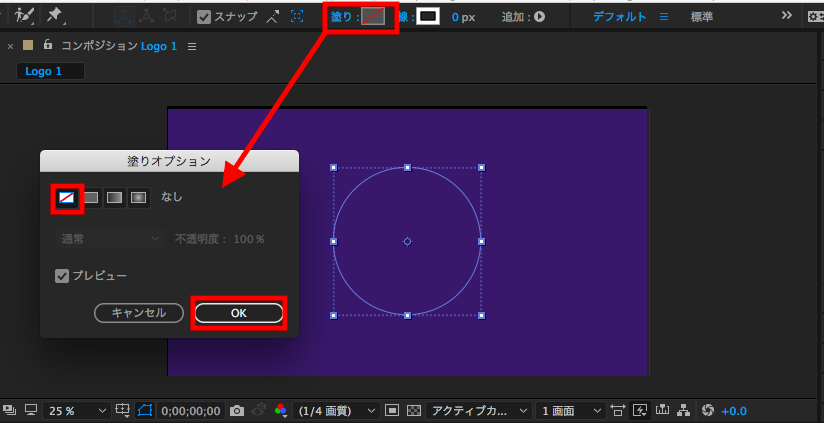Toggle the composition panel lock icon
Viewport: 824px width, 423px height.
tap(48, 45)
